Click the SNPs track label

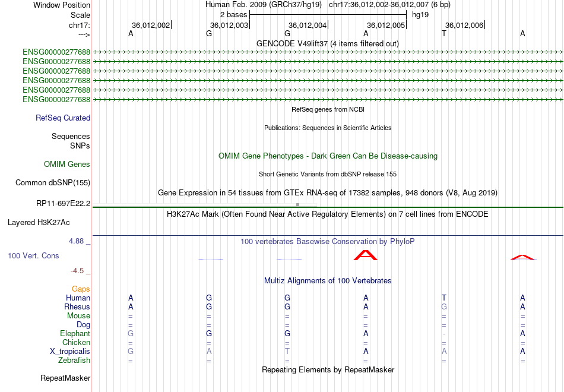point(80,146)
